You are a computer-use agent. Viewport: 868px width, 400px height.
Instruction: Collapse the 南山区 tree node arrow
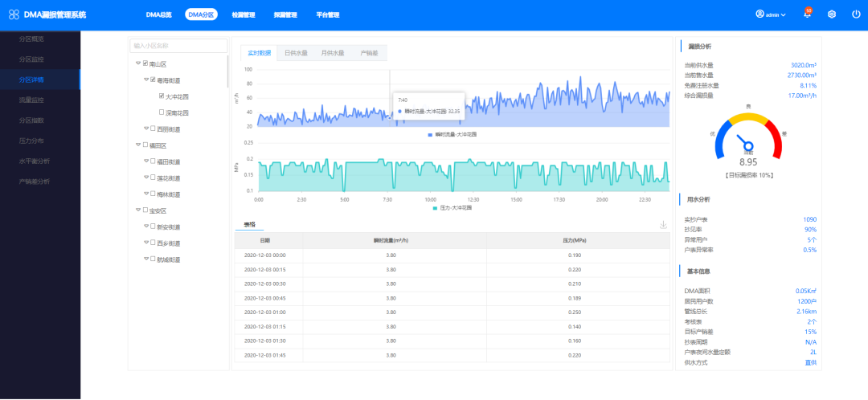(x=138, y=63)
